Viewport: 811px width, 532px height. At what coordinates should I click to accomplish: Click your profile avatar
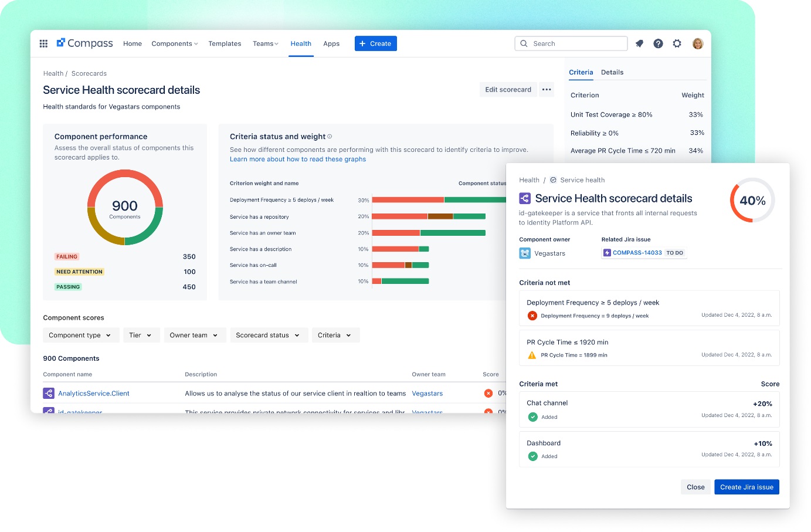(698, 43)
